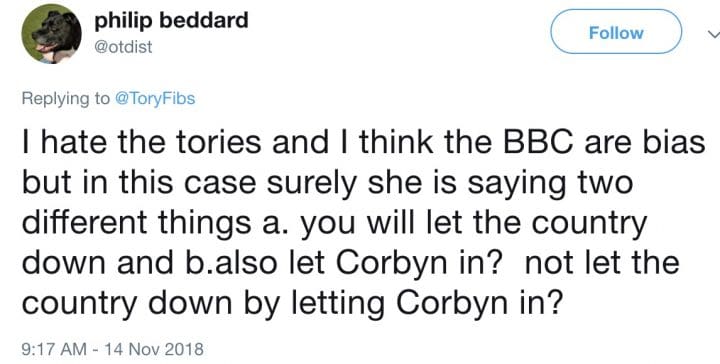720x364 pixels.
Task: Click the display name philip beddard
Action: 171,21
